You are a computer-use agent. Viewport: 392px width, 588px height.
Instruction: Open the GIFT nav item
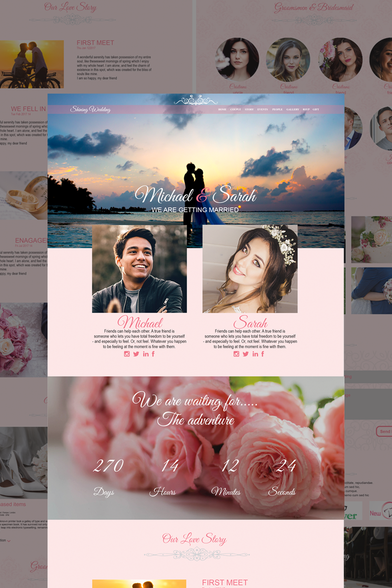(x=316, y=109)
